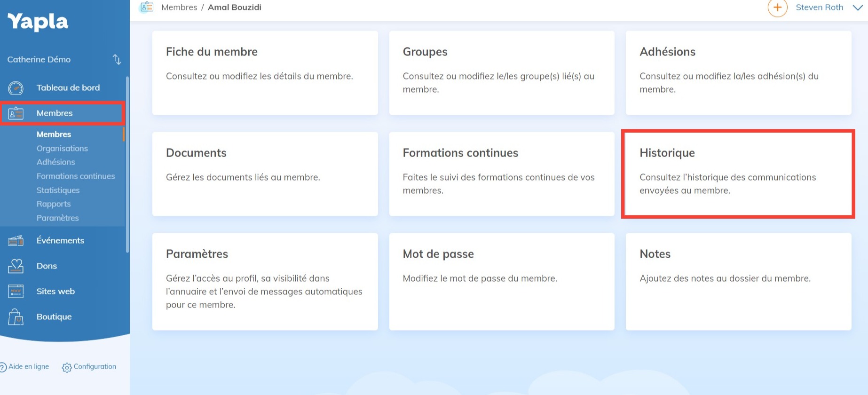The height and width of the screenshot is (395, 868).
Task: Click the Steven Roth user name
Action: point(820,8)
